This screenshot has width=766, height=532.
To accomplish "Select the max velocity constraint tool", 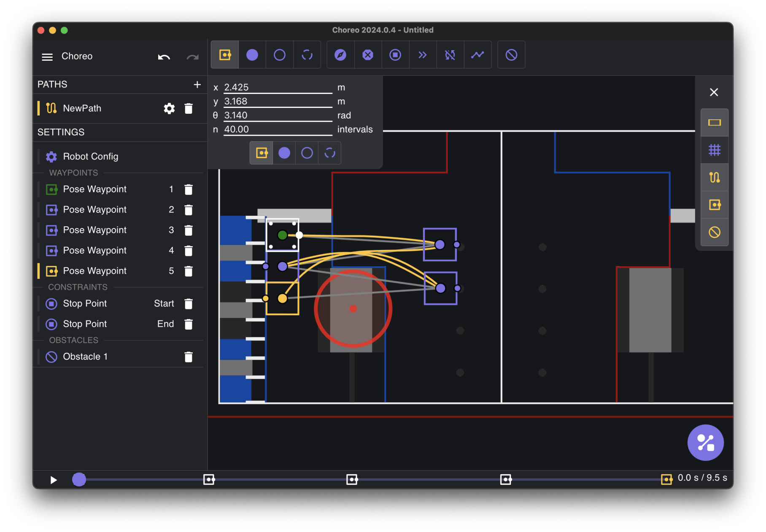I will pyautogui.click(x=423, y=55).
